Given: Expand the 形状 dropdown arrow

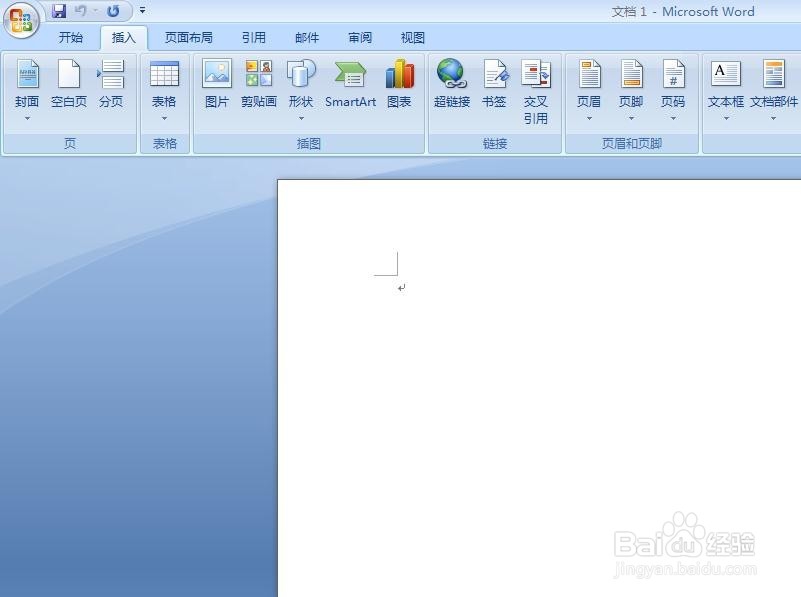Looking at the screenshot, I should click(x=301, y=118).
